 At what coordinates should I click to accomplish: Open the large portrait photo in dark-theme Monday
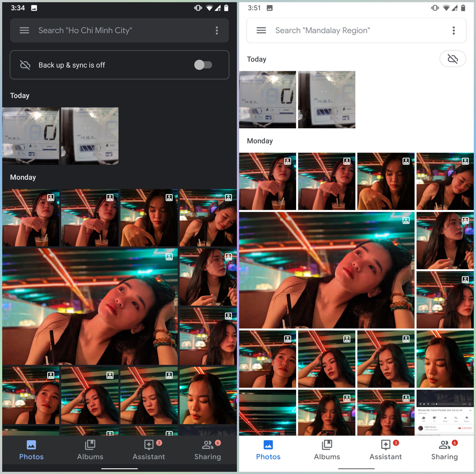90,306
